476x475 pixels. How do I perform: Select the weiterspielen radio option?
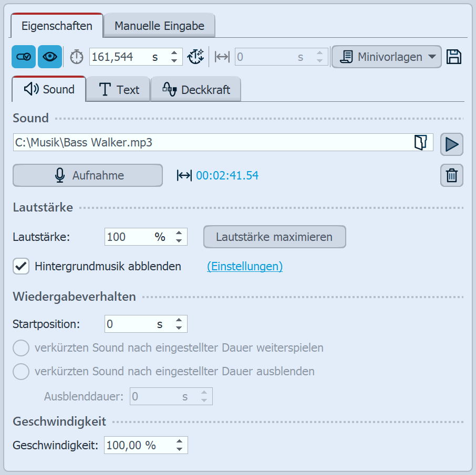(x=20, y=347)
